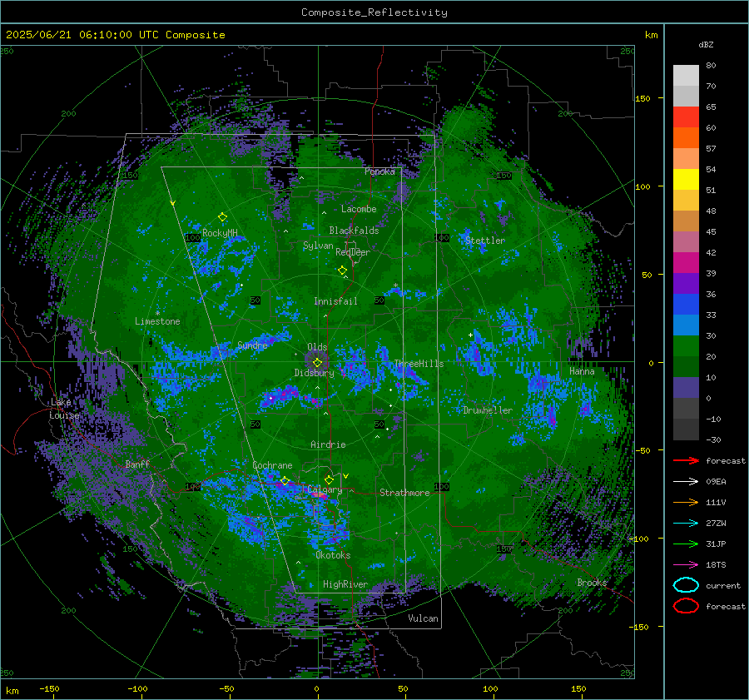The height and width of the screenshot is (700, 749).
Task: Click the Airdrie city label
Action: pos(328,444)
